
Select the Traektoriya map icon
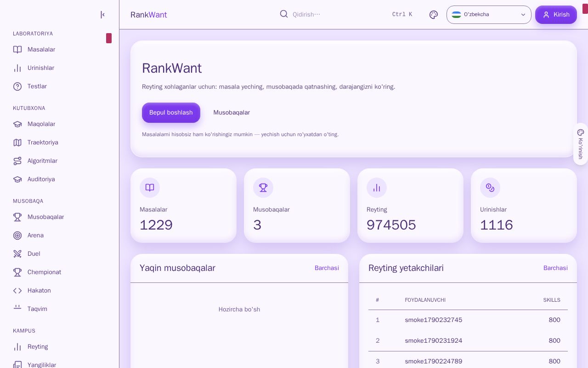point(17,143)
